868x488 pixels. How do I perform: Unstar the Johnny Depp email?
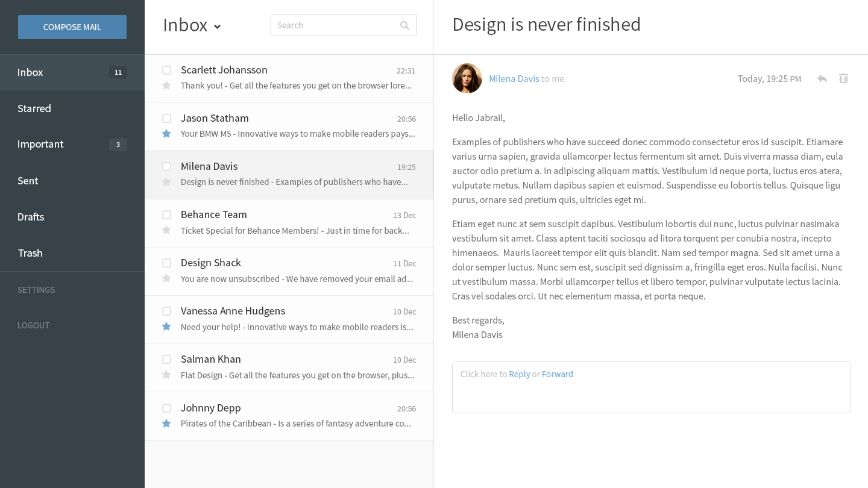click(166, 424)
